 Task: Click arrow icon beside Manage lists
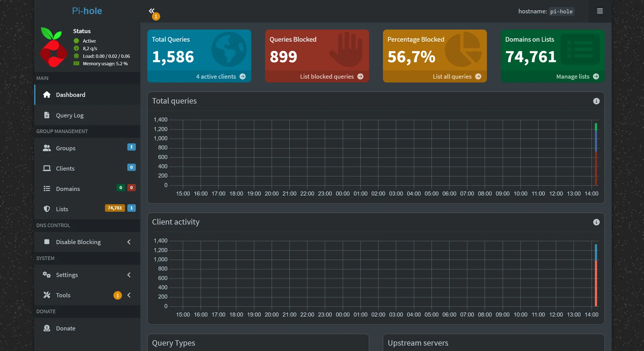pos(596,77)
